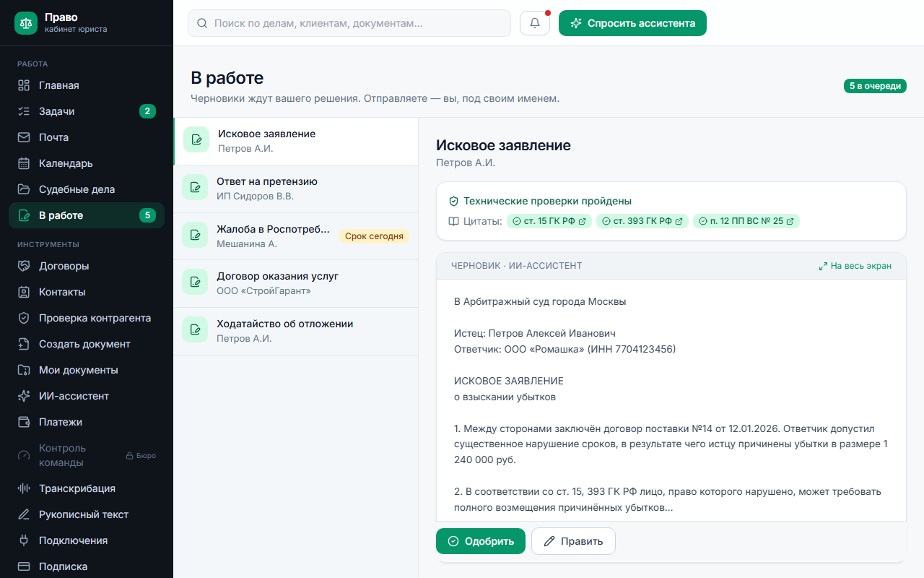Click locked Контроль команды item
Image resolution: width=924 pixels, height=578 pixels.
[x=87, y=455]
